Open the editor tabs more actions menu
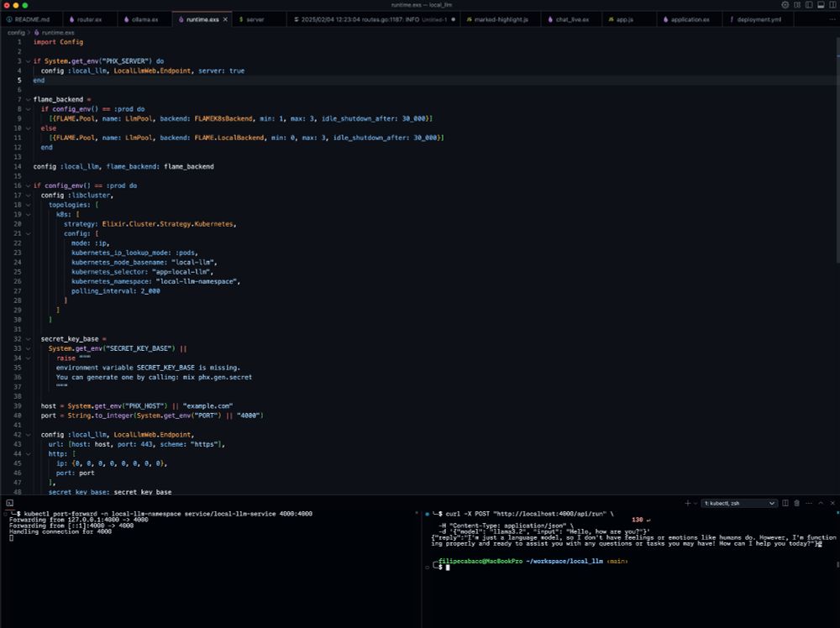The height and width of the screenshot is (628, 840). [832, 19]
